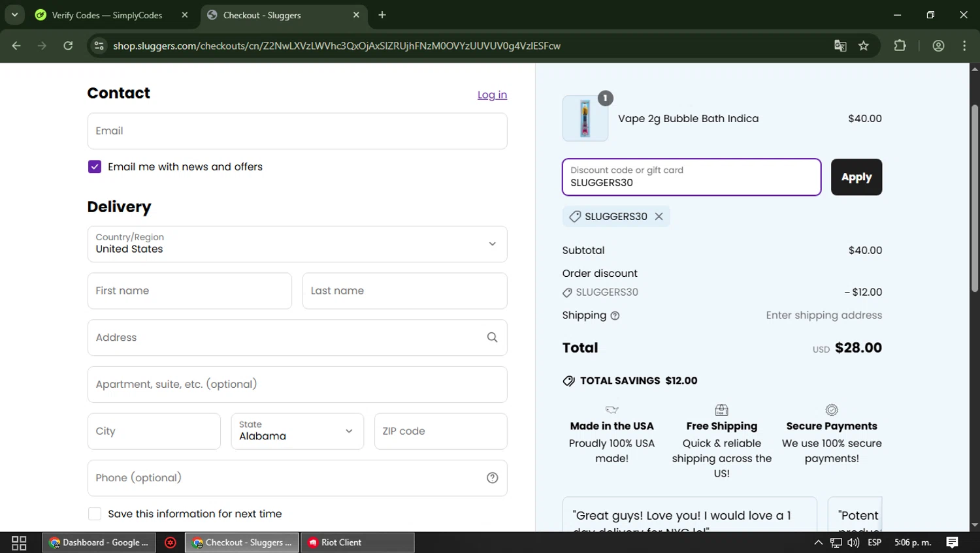Switch to Dashboard - Google taskbar window
The height and width of the screenshot is (553, 980).
[x=99, y=543]
